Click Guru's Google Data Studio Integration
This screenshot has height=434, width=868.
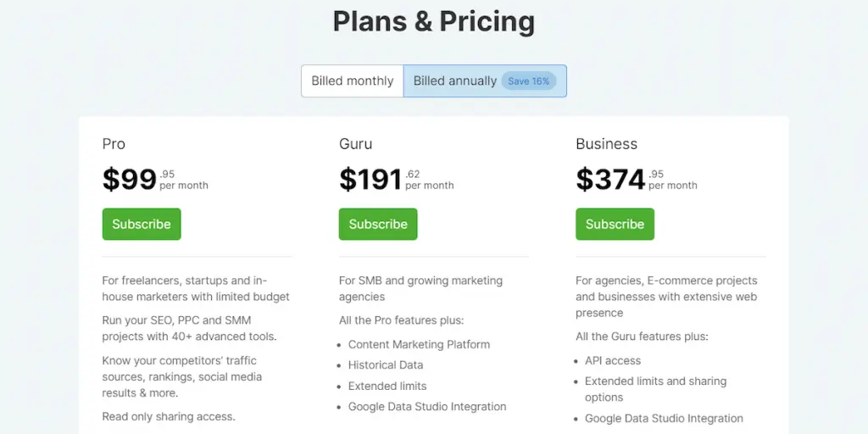pos(427,407)
